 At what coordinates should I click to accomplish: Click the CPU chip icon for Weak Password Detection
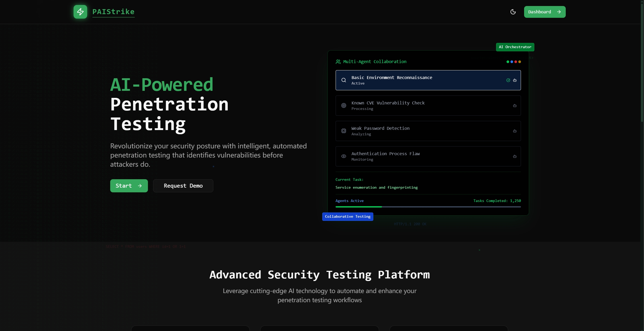pos(343,131)
